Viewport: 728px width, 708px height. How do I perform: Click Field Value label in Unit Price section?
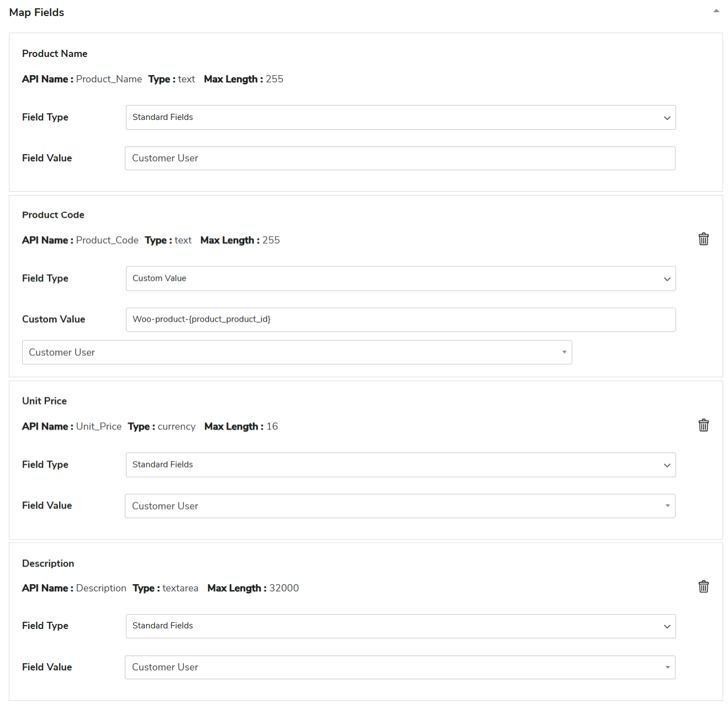[47, 506]
